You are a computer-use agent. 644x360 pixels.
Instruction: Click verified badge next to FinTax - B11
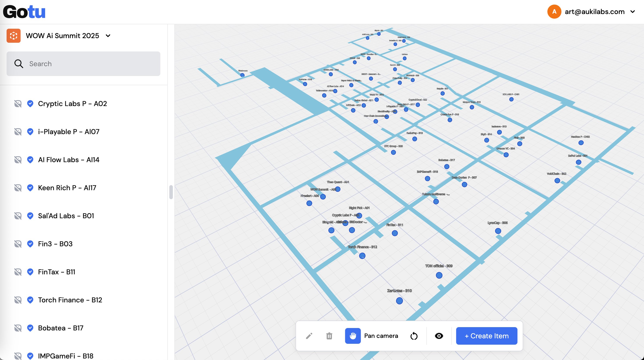point(30,272)
